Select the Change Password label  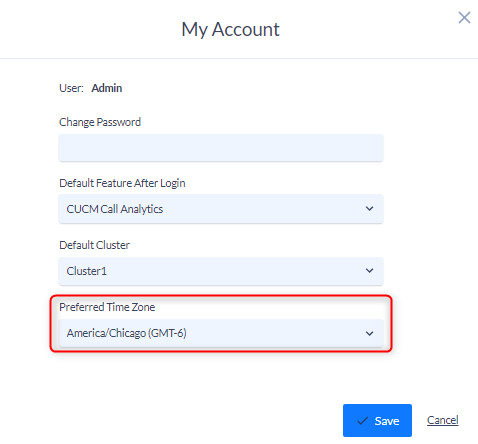tap(100, 122)
